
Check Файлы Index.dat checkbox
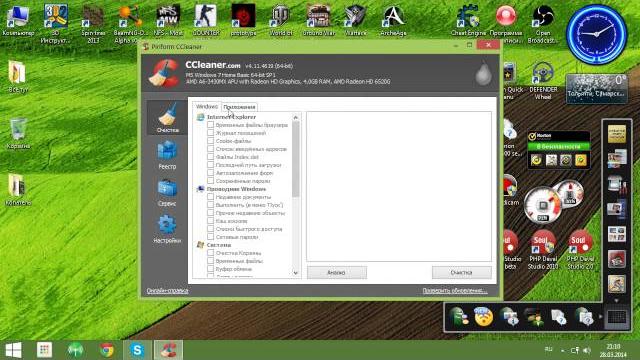coord(211,156)
